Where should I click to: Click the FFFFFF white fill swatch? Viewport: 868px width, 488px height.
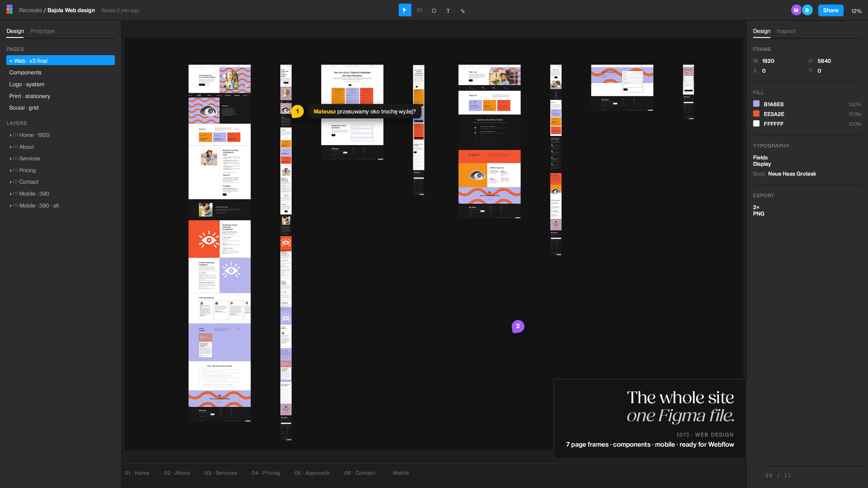[x=756, y=123]
